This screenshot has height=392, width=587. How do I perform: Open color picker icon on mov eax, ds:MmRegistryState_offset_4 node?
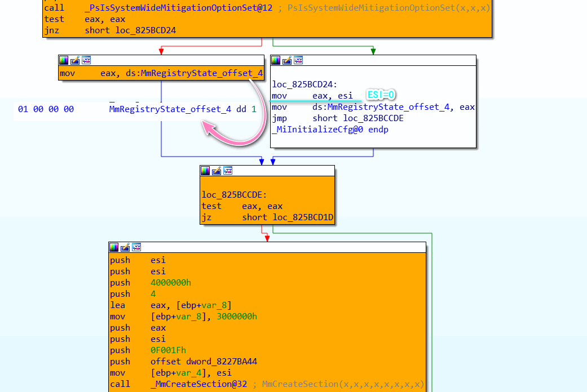click(x=64, y=60)
